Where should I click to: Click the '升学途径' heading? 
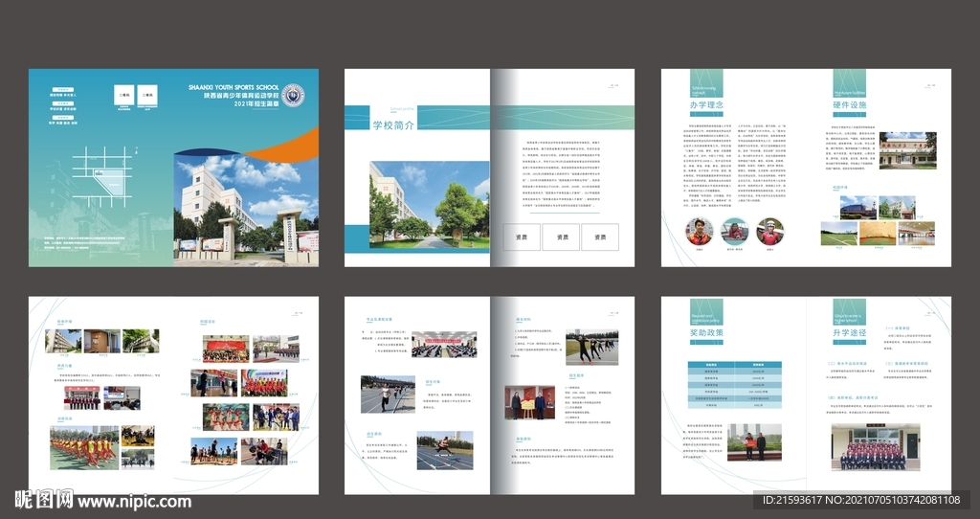(x=850, y=332)
